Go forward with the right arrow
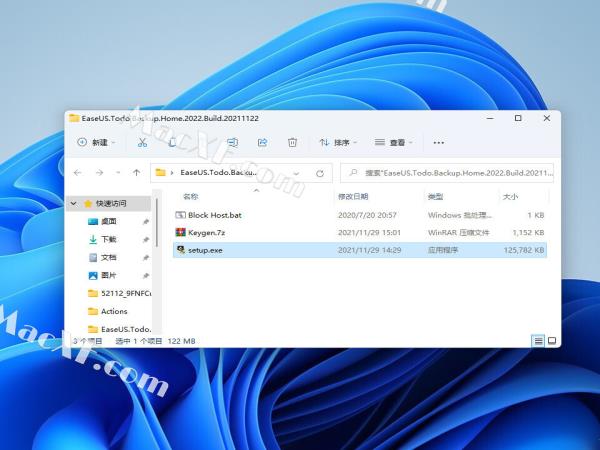600x450 pixels. click(99, 173)
